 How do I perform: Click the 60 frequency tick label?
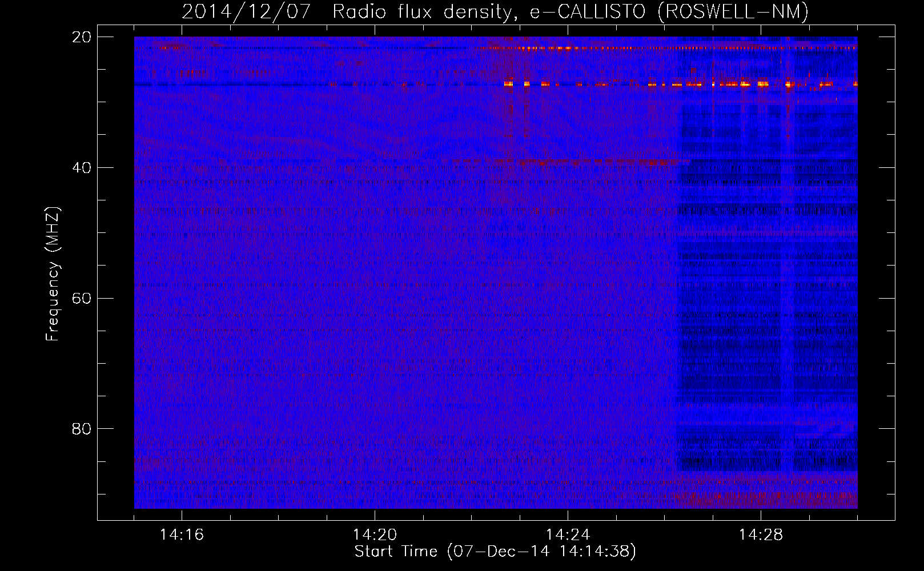pyautogui.click(x=82, y=298)
